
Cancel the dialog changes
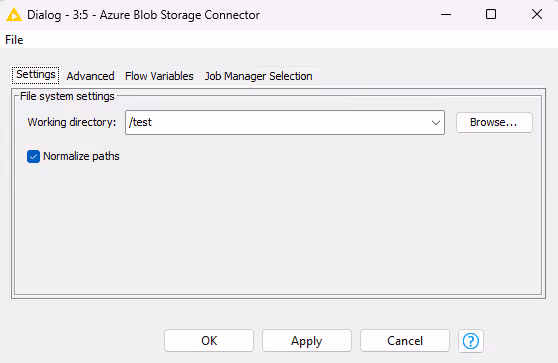click(x=405, y=341)
